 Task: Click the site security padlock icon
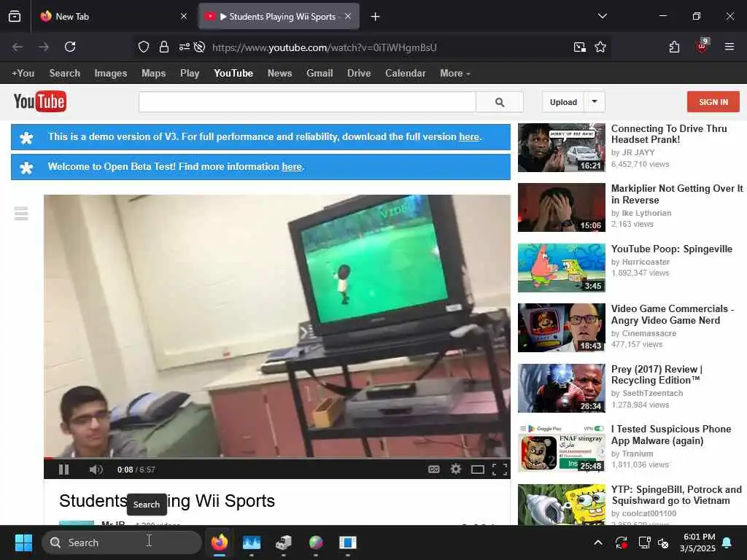click(x=164, y=47)
